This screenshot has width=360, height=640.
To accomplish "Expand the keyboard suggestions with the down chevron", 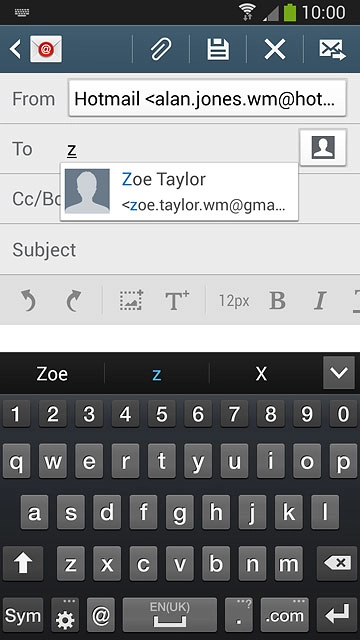I will tap(339, 373).
